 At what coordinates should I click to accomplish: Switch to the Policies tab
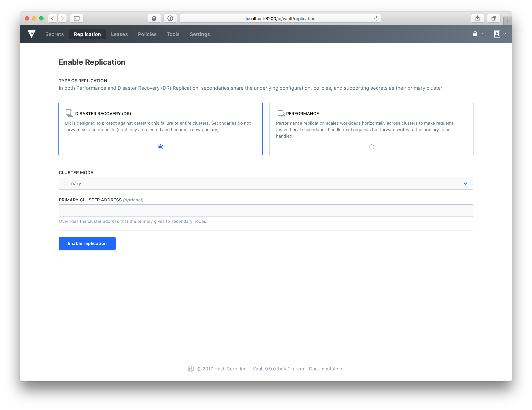pyautogui.click(x=147, y=34)
